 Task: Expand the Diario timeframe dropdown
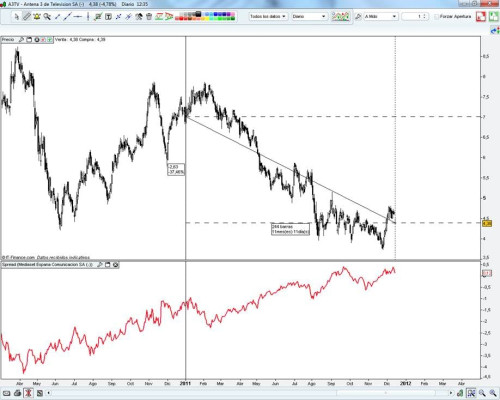pyautogui.click(x=309, y=16)
